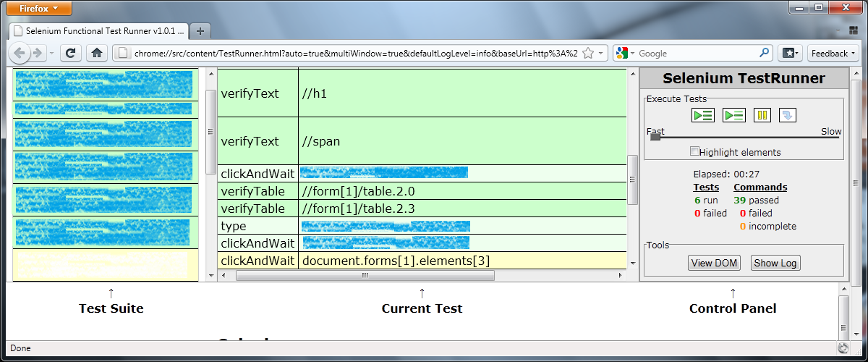Go forward one page in Firefox
Screen dimensions: 868x362
pos(38,53)
